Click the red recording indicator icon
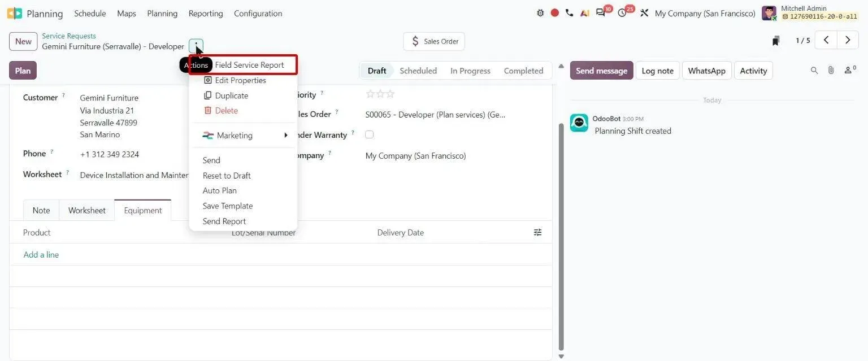 pos(555,13)
